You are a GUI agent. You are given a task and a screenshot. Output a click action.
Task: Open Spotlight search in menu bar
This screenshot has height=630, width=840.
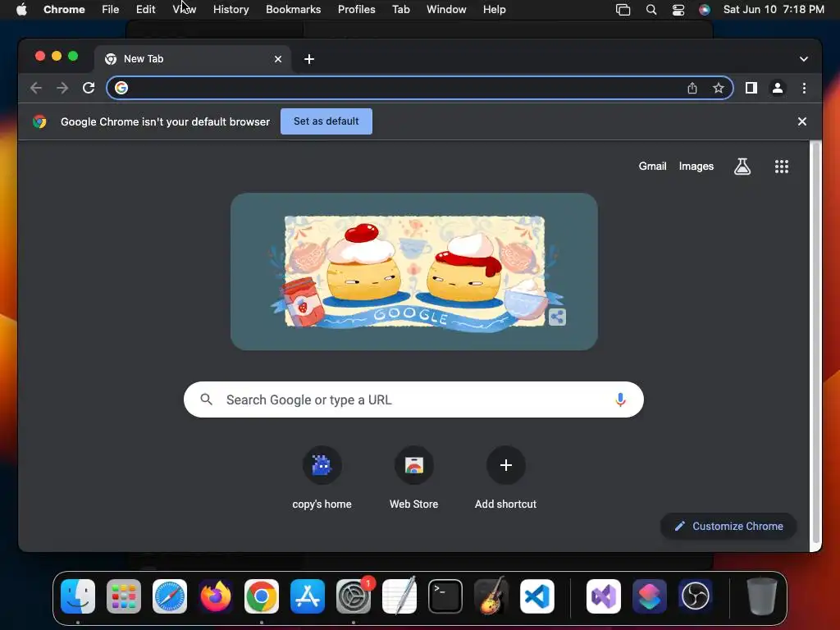[x=651, y=9]
